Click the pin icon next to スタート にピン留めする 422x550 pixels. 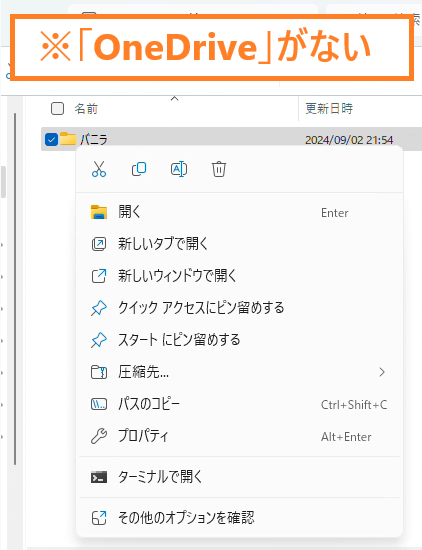[99, 340]
